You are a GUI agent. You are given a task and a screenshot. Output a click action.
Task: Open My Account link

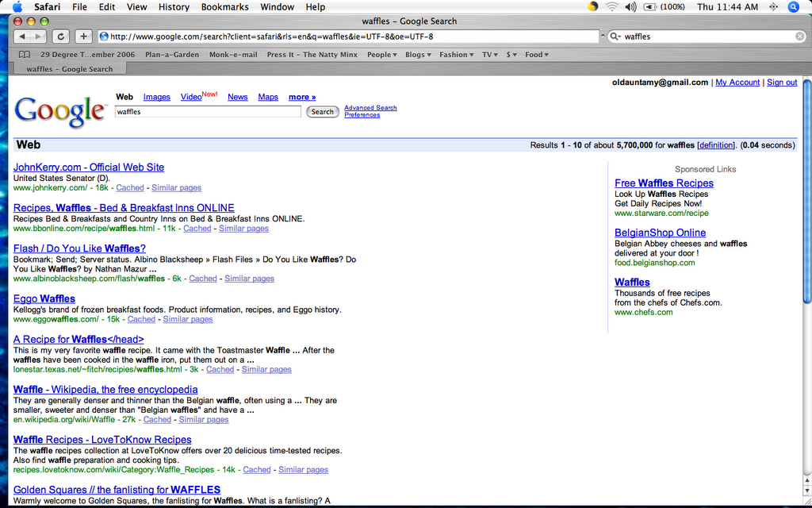point(737,83)
